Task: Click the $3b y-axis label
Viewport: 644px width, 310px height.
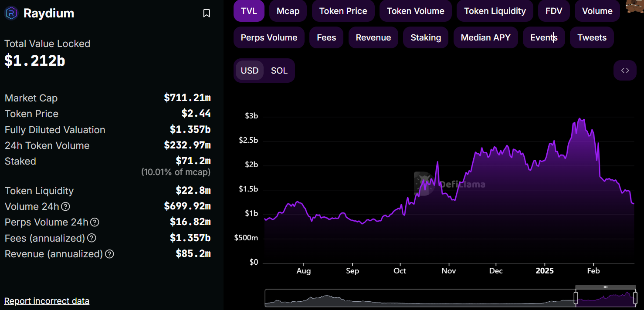Action: (x=251, y=116)
